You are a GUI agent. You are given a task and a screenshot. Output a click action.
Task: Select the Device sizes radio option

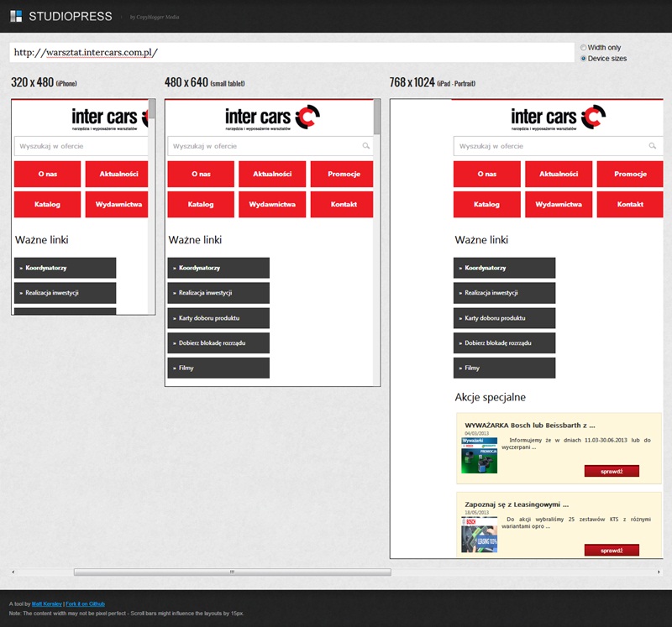point(584,59)
